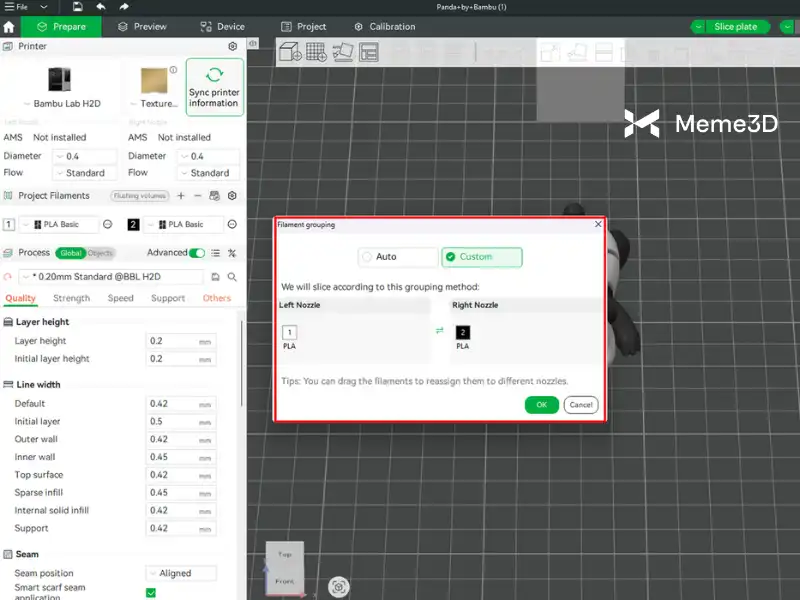Open printer settings gear icon

point(233,46)
